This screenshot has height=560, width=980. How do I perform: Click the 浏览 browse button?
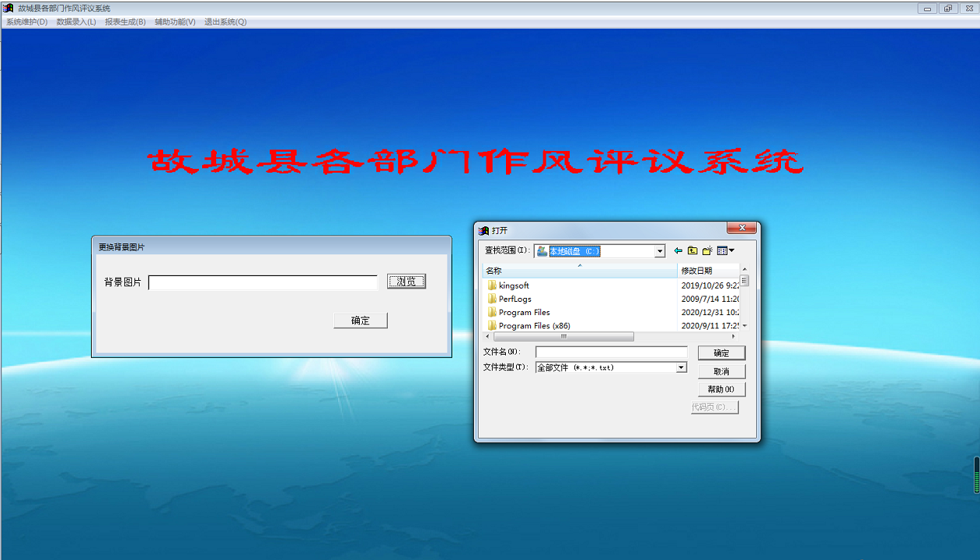pos(406,282)
